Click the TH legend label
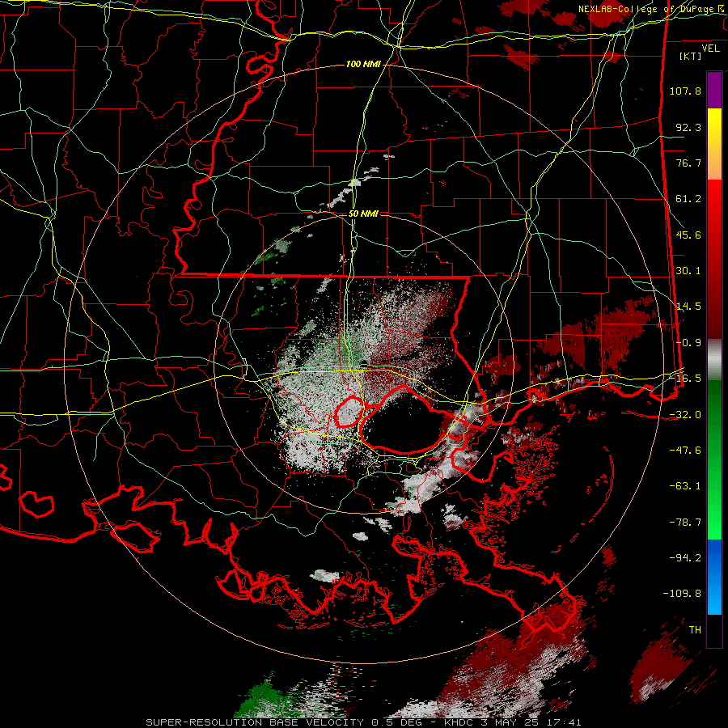728x728 pixels. (695, 630)
